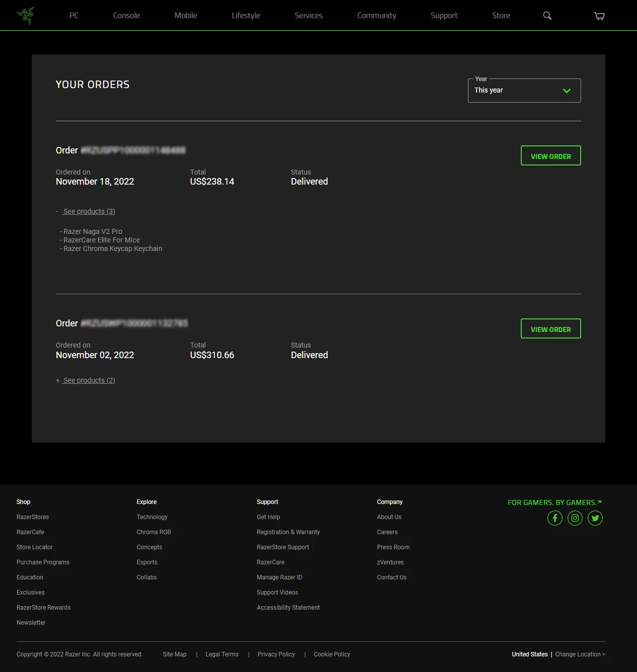Visit Razer's Twitter page icon
This screenshot has height=672, width=637.
point(595,518)
